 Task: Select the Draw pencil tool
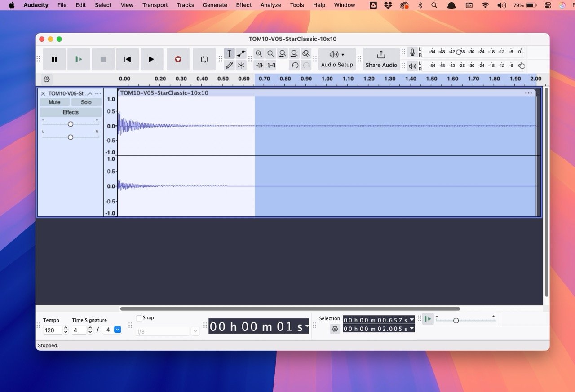pos(230,66)
